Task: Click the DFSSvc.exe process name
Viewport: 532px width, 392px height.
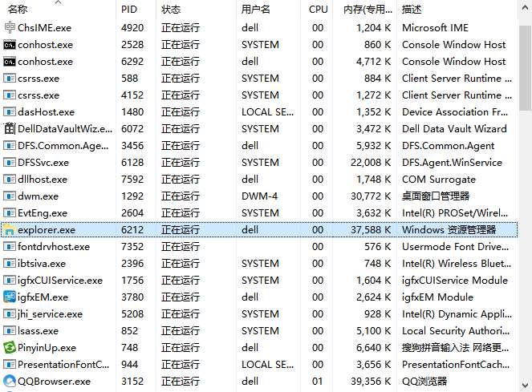Action: 43,163
